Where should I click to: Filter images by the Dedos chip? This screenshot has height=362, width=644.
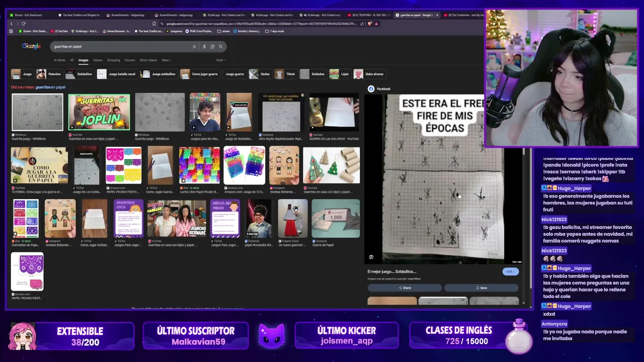[260, 74]
